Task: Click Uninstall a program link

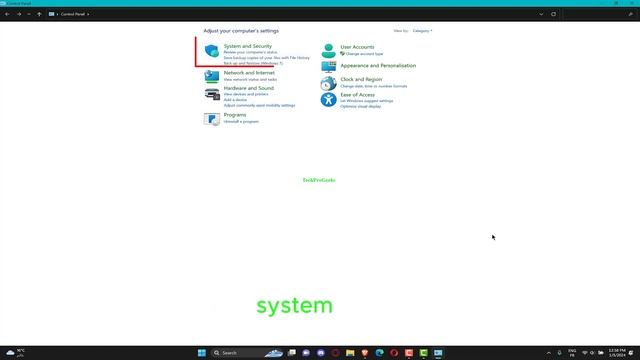Action: (241, 122)
